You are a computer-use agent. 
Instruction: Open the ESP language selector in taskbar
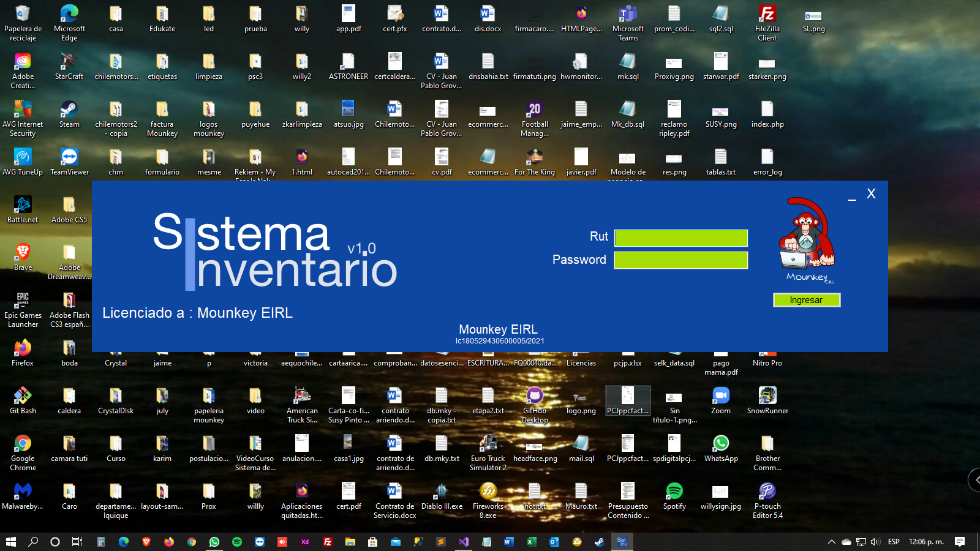[x=894, y=542]
